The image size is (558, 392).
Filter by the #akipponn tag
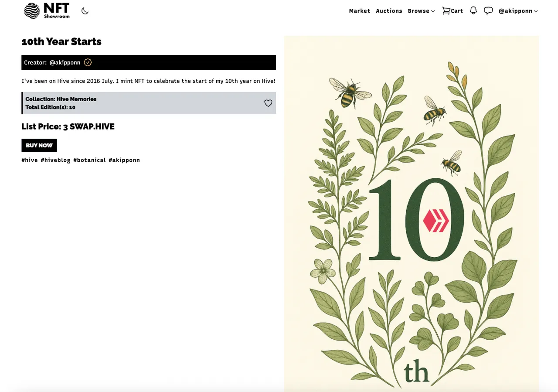[x=124, y=160]
